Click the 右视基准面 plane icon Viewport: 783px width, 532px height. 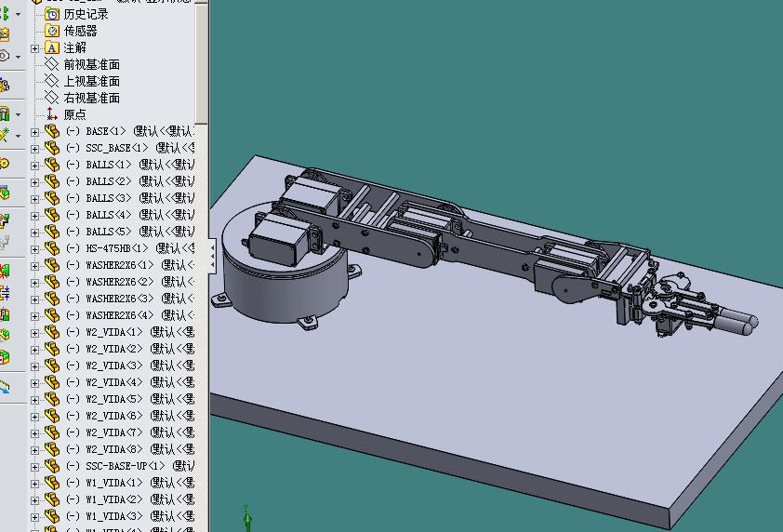pyautogui.click(x=52, y=98)
